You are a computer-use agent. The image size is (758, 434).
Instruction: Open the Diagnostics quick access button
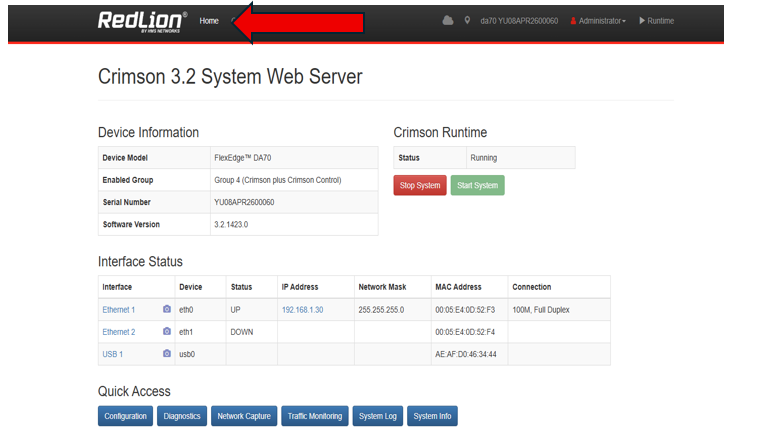click(182, 416)
